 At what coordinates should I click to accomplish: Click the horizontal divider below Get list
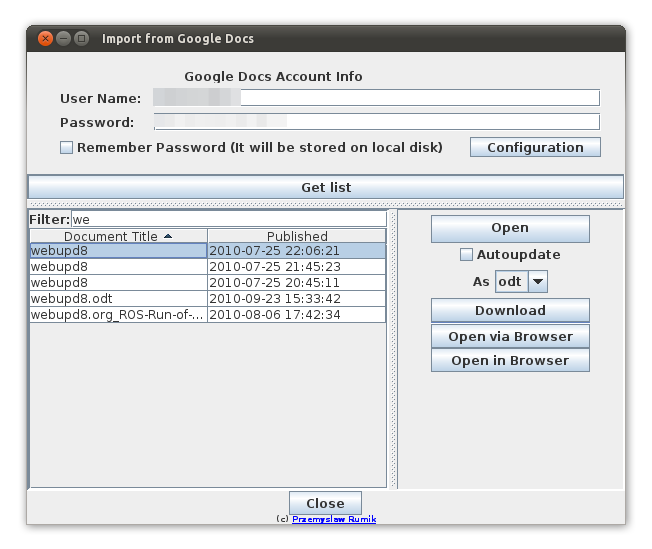coord(326,205)
